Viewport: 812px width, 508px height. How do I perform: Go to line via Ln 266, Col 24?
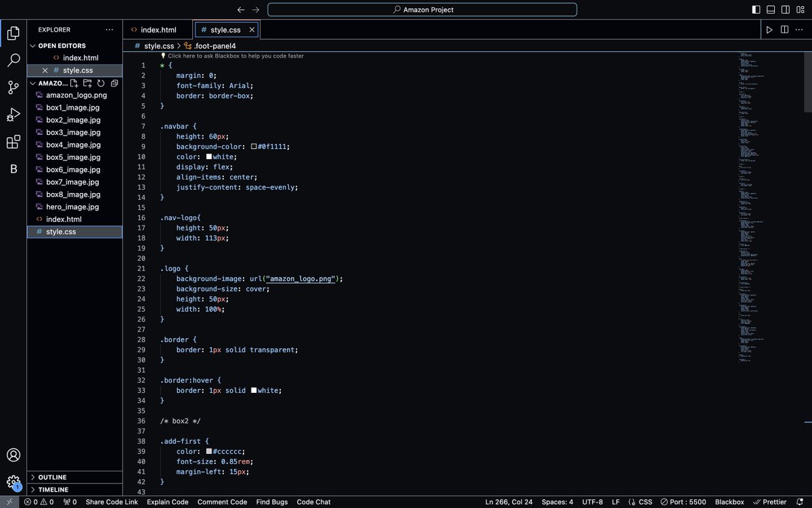510,502
